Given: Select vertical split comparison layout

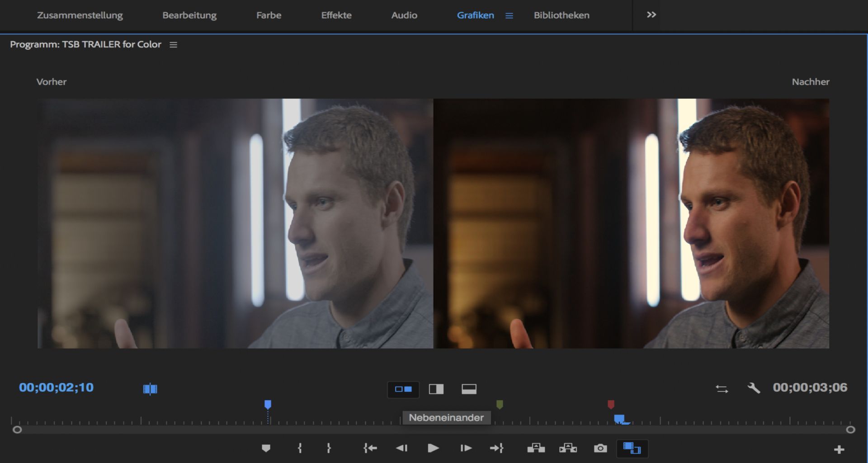Looking at the screenshot, I should pyautogui.click(x=436, y=389).
